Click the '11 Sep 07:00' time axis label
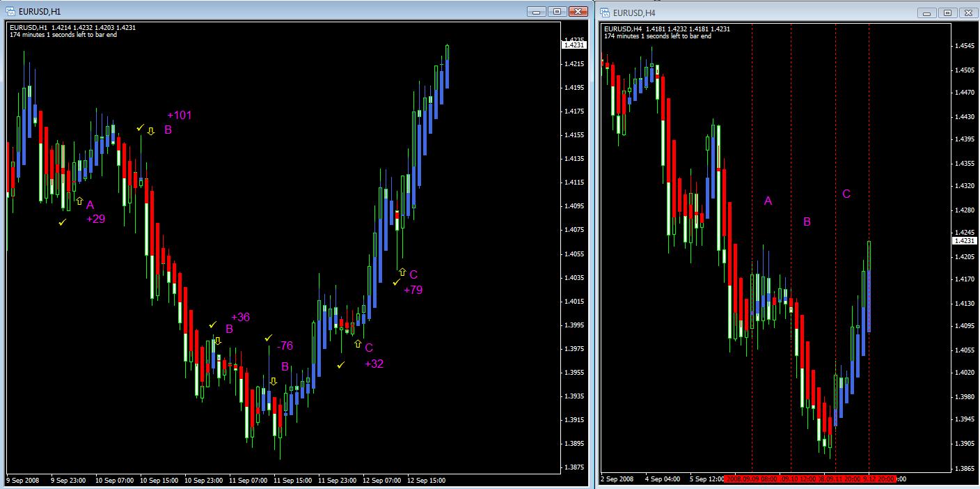 (x=248, y=480)
